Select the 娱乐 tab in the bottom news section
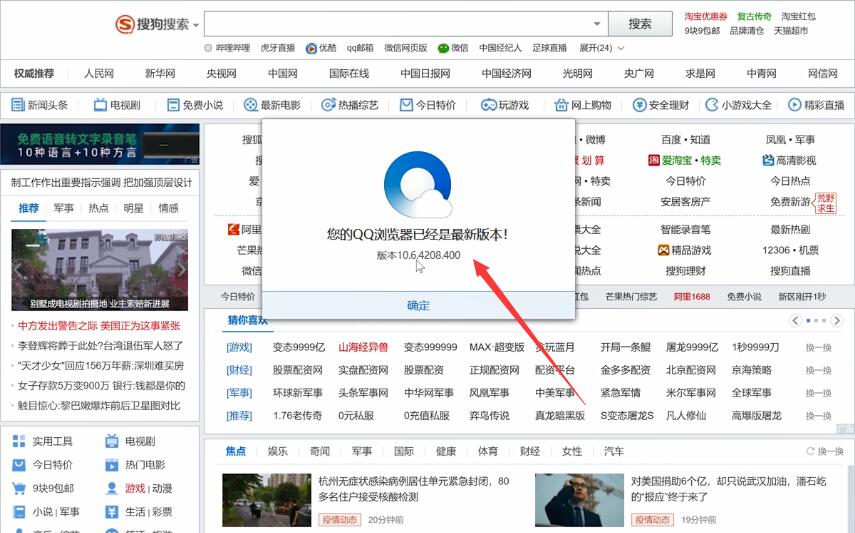The height and width of the screenshot is (533, 855). point(278,451)
